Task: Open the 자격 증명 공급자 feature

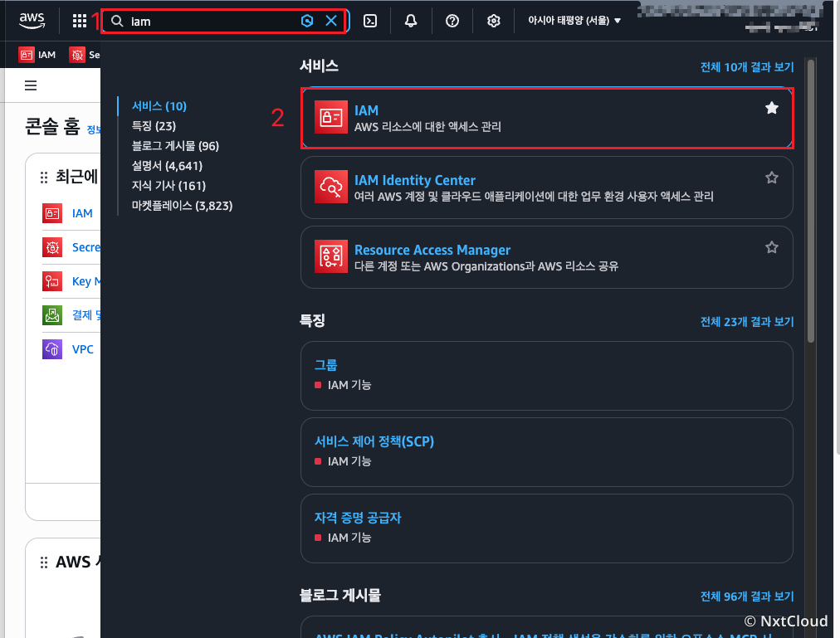Action: tap(546, 528)
